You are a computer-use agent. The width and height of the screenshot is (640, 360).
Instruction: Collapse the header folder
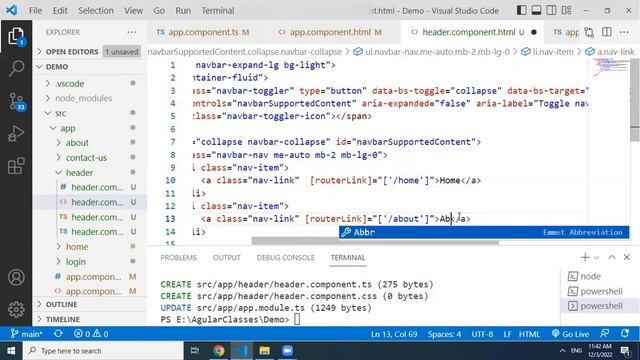90,172
